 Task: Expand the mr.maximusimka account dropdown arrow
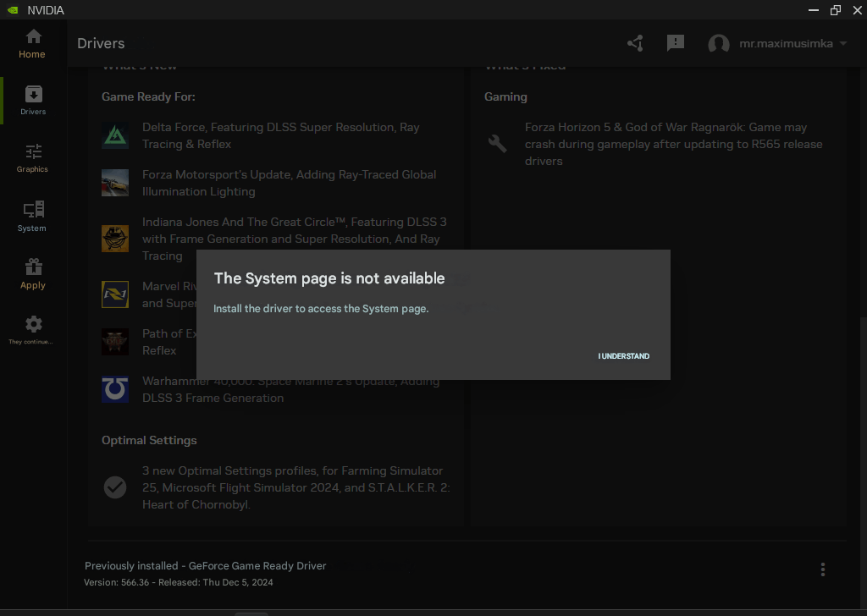tap(843, 43)
